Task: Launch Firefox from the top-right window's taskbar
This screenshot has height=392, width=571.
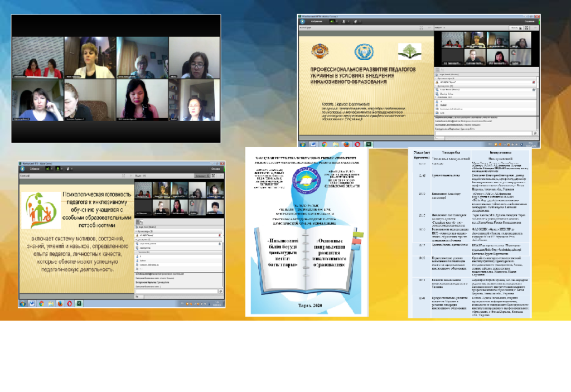Action: click(346, 144)
